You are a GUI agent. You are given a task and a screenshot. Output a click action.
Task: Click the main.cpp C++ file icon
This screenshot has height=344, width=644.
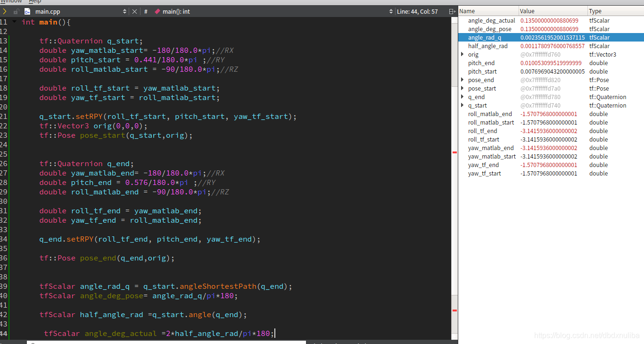(x=27, y=11)
